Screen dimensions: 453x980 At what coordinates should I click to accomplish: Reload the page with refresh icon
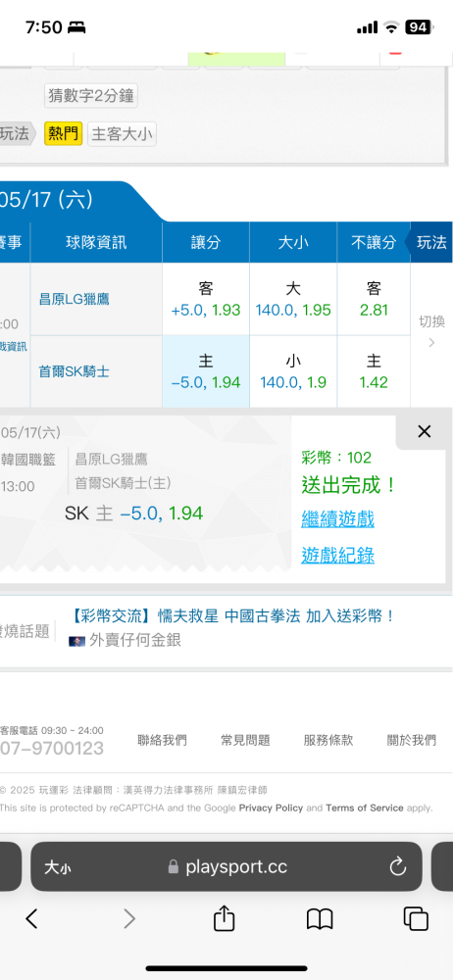397,867
